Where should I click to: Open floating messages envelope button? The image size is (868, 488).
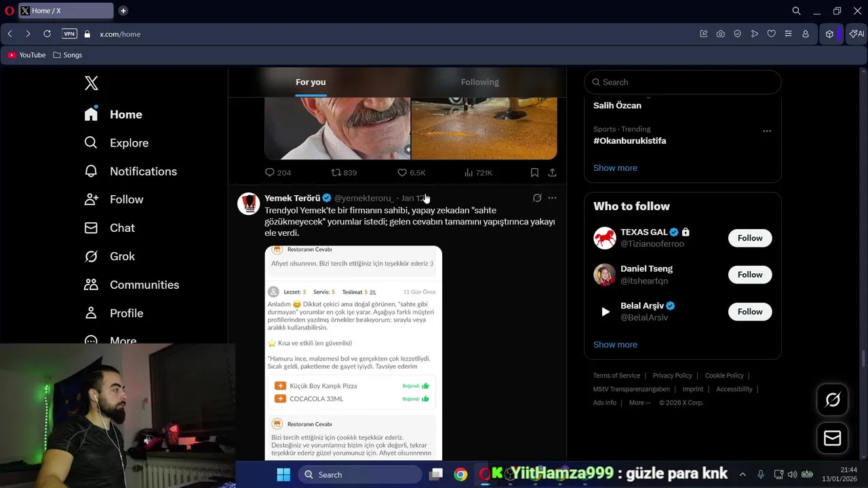tap(833, 439)
